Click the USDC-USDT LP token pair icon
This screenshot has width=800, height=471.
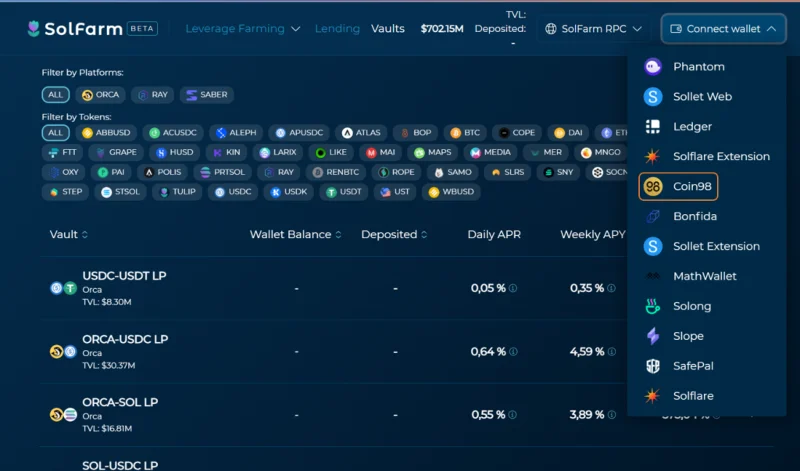[x=63, y=288]
